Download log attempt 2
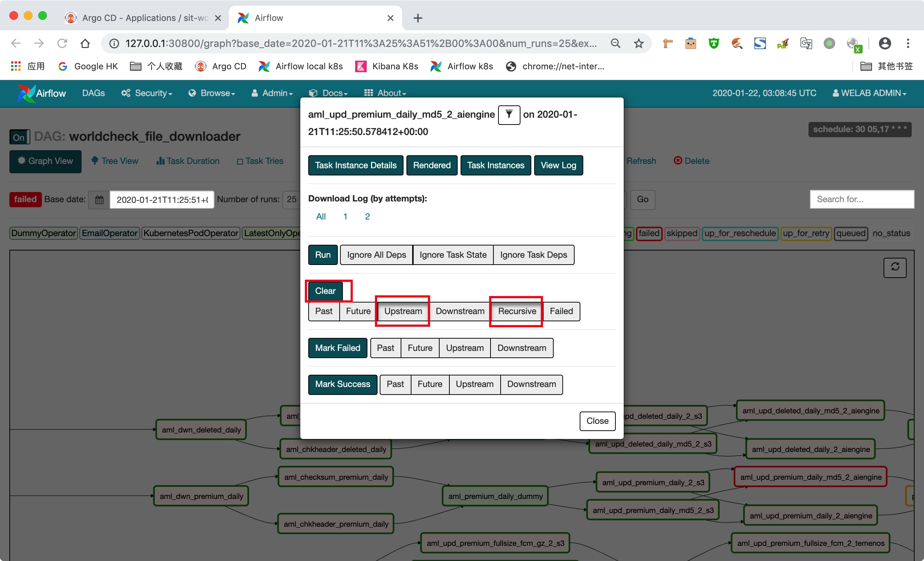The width and height of the screenshot is (924, 561). tap(367, 217)
